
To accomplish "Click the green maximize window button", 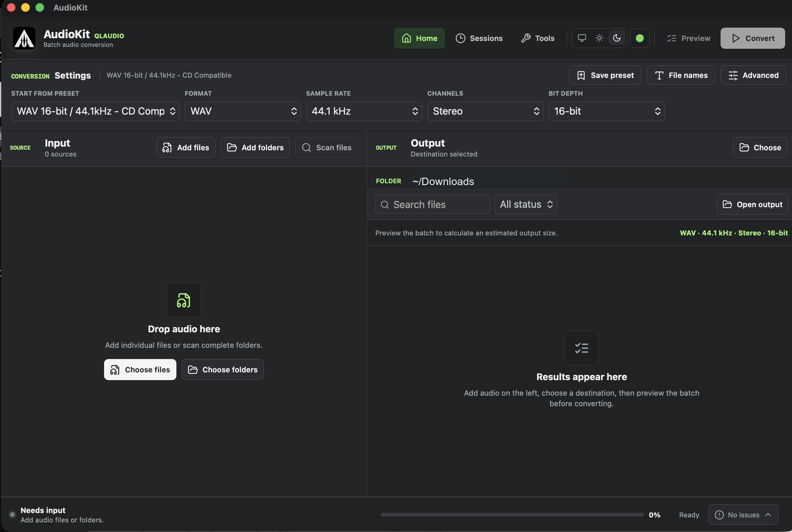I will [40, 7].
